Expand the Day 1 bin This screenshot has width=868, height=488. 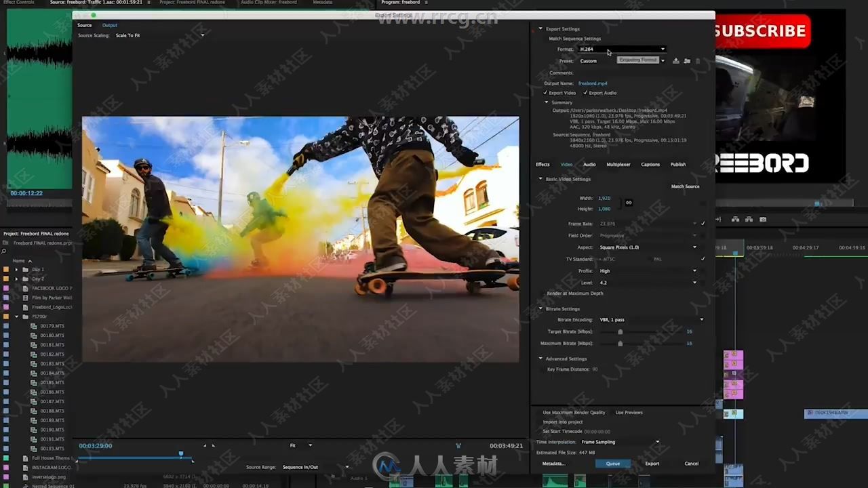[x=17, y=269]
